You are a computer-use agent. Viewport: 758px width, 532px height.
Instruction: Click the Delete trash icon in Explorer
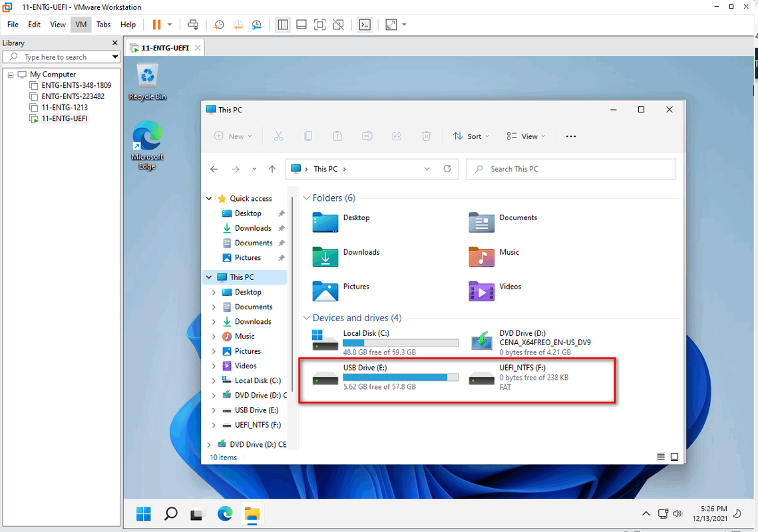coord(427,136)
